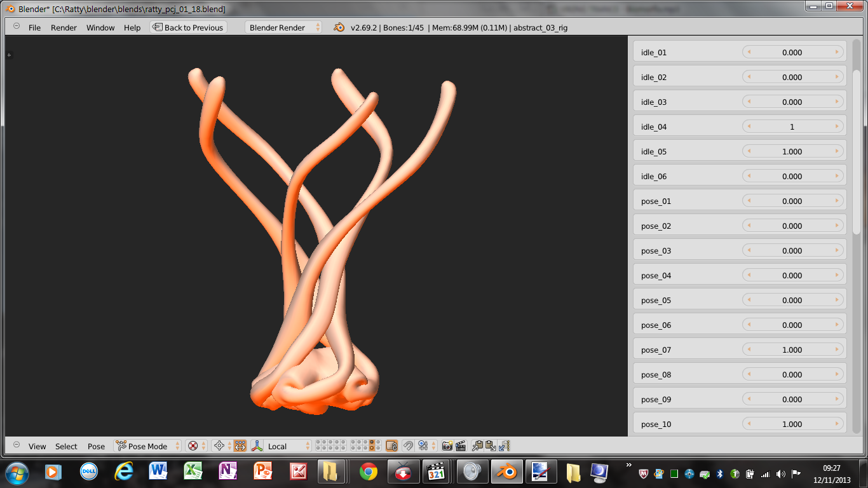Click the pose_07 value slider
Screen dimensions: 868x488
tap(793, 349)
